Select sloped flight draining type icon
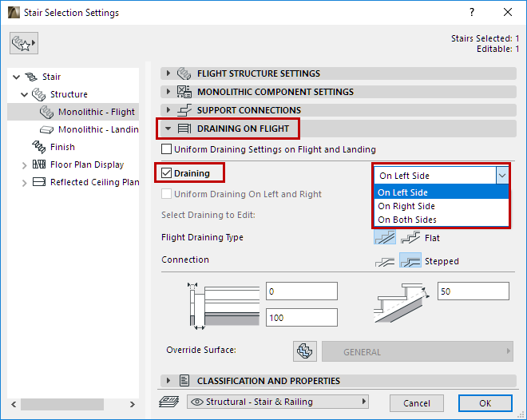 385,238
